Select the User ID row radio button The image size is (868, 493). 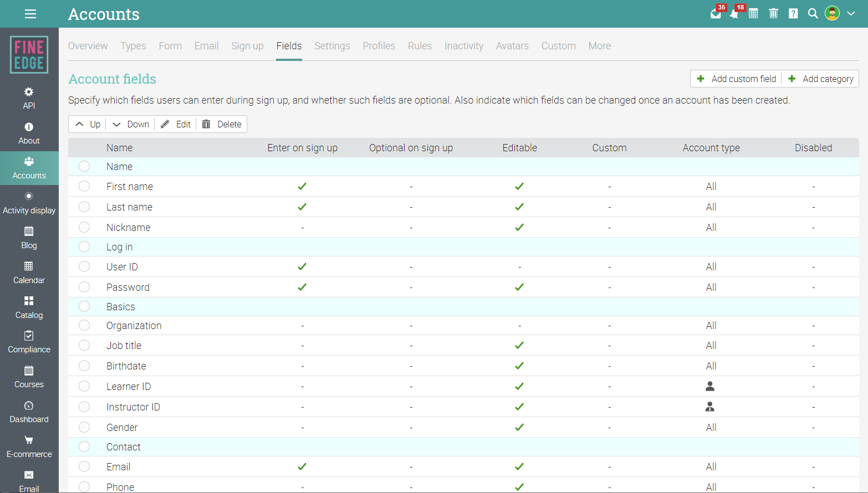[84, 266]
